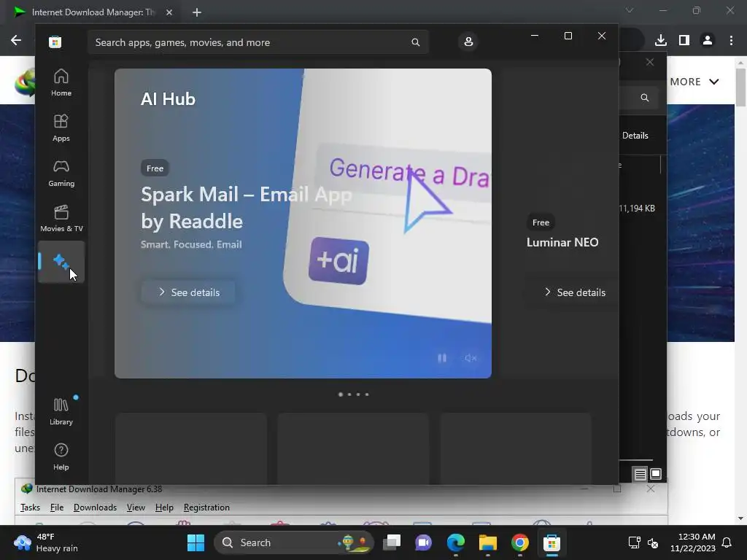Screen dimensions: 747x560
Task: Click Details in background panel
Action: tap(635, 135)
